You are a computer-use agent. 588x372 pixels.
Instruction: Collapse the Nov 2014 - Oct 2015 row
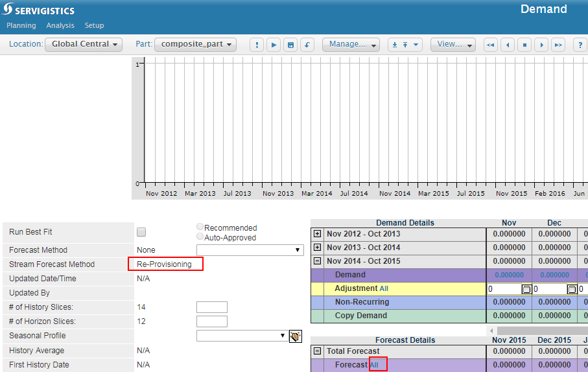[317, 261]
